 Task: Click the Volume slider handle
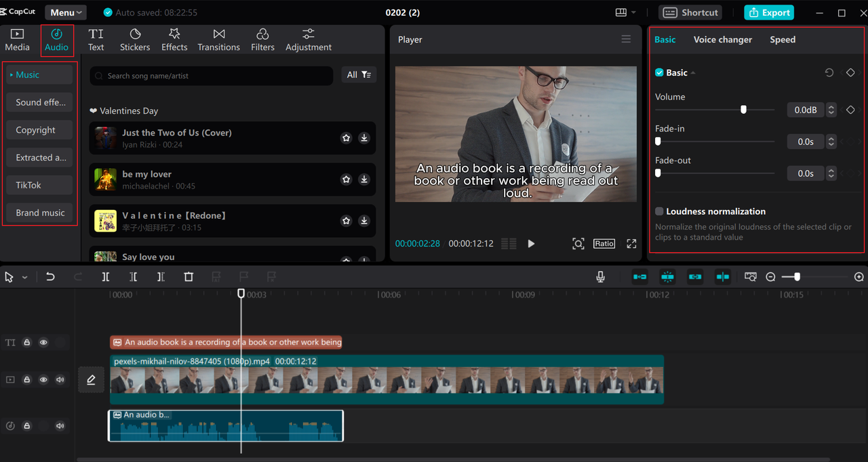[743, 109]
